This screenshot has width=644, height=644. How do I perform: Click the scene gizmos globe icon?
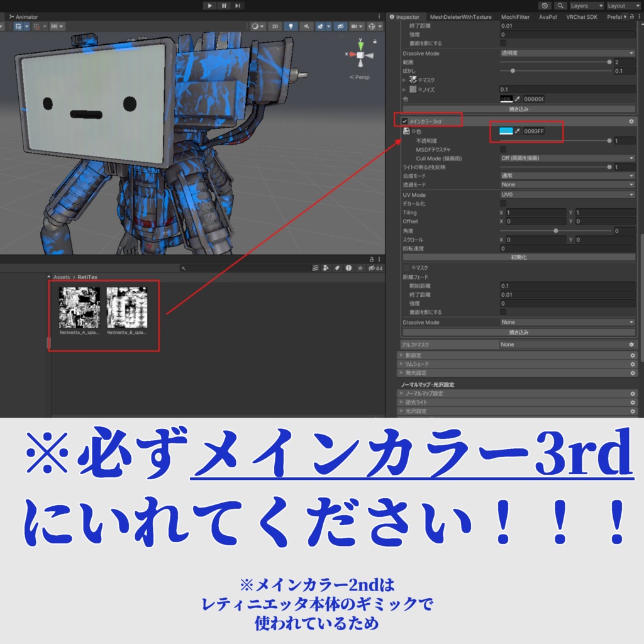(x=372, y=26)
